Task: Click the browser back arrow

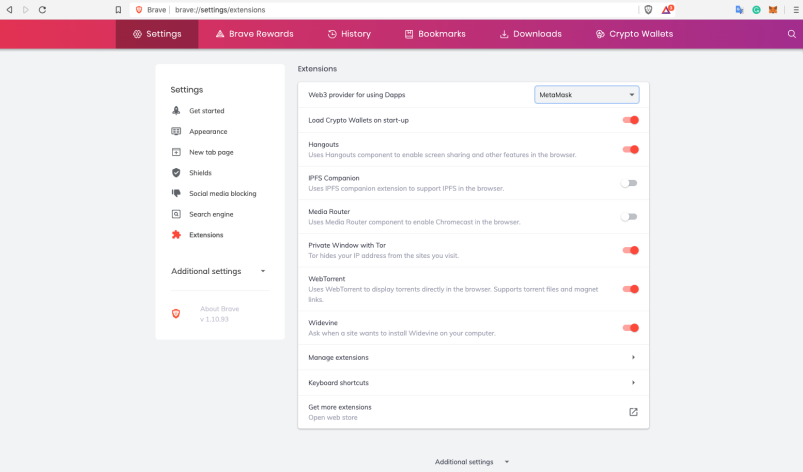Action: [x=9, y=10]
